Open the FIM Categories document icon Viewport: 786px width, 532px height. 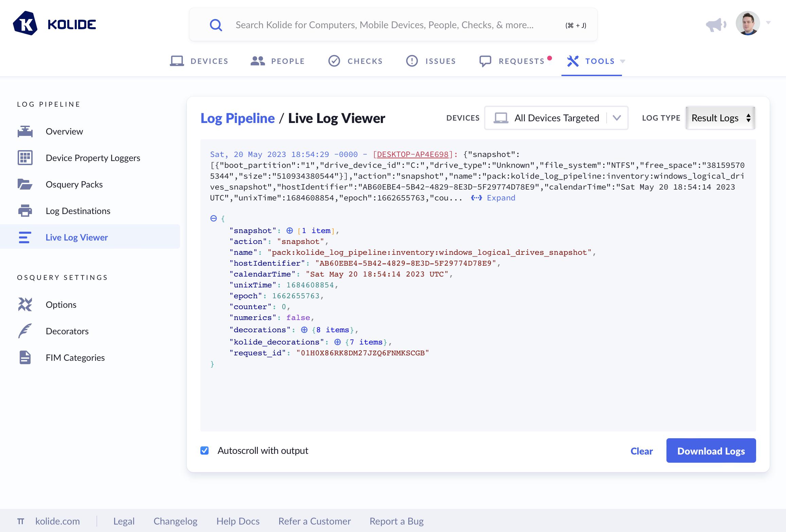point(25,357)
